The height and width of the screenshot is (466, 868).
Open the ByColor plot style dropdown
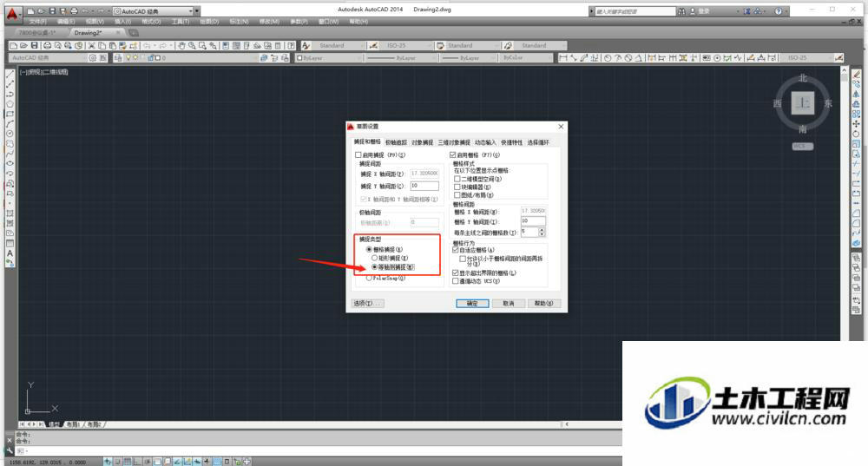click(x=525, y=57)
